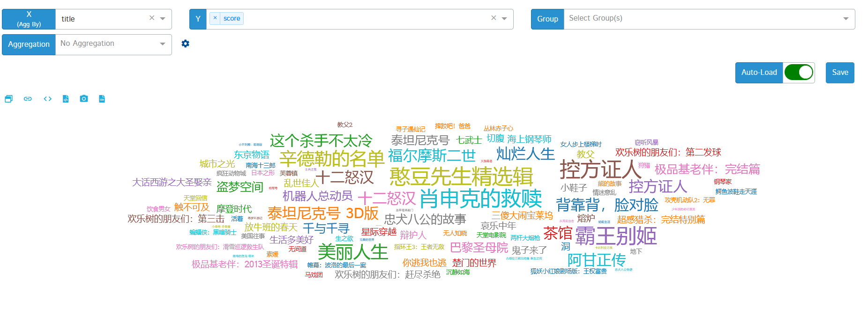Image resolution: width=868 pixels, height=331 pixels.
Task: Click word '楚门的世界' in cloud
Action: (474, 263)
